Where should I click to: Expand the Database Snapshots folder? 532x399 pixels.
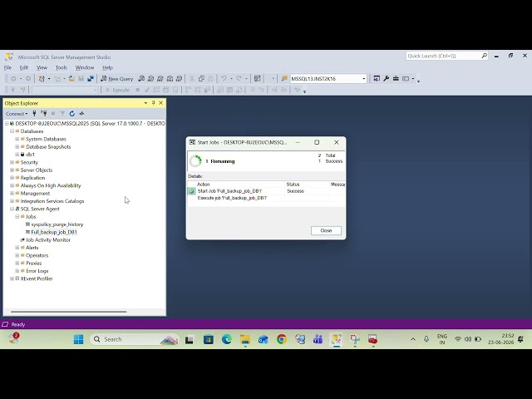point(17,147)
